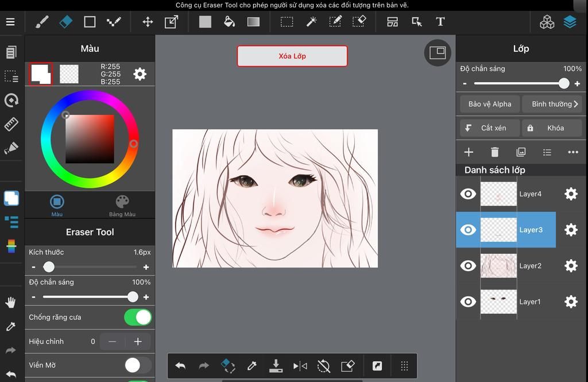Add a new layer

tap(469, 152)
